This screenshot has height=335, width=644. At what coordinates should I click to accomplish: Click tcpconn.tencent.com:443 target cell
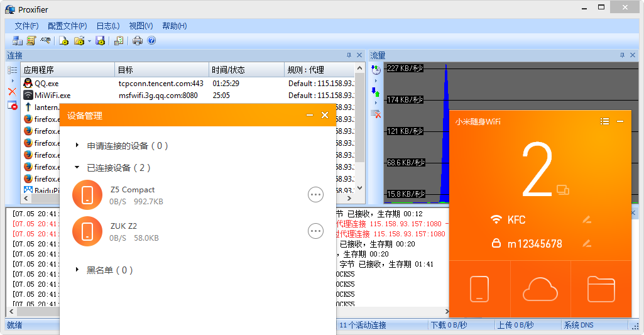pyautogui.click(x=161, y=84)
